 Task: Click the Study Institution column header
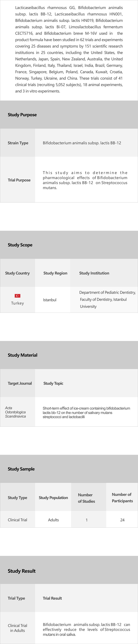tap(94, 273)
